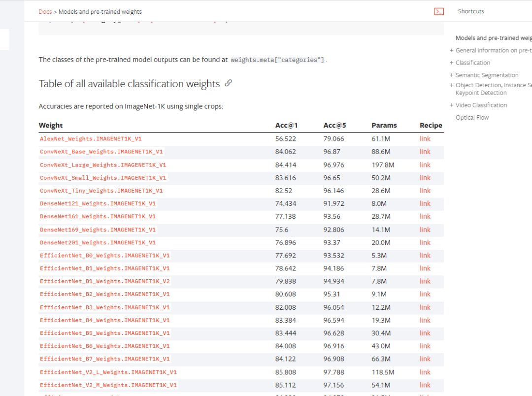The height and width of the screenshot is (396, 532).
Task: Select the Models and pre-trained weights sidebar heading
Action: [494, 38]
